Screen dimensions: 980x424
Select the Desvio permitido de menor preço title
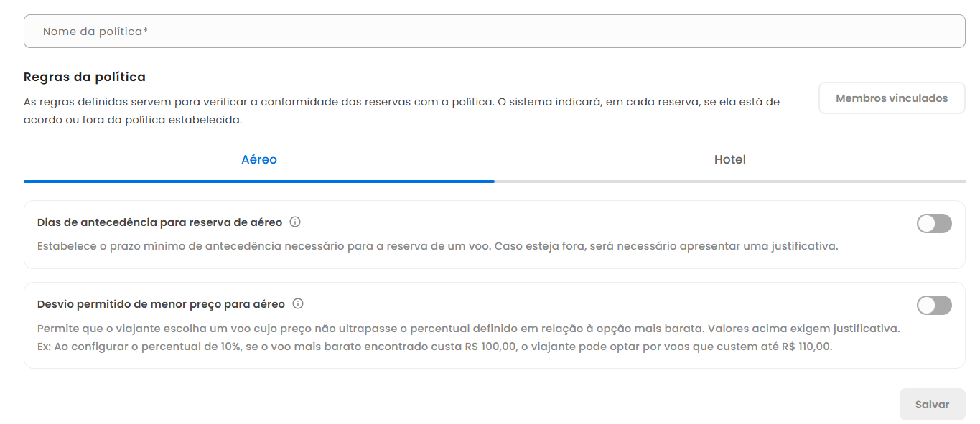tap(161, 304)
